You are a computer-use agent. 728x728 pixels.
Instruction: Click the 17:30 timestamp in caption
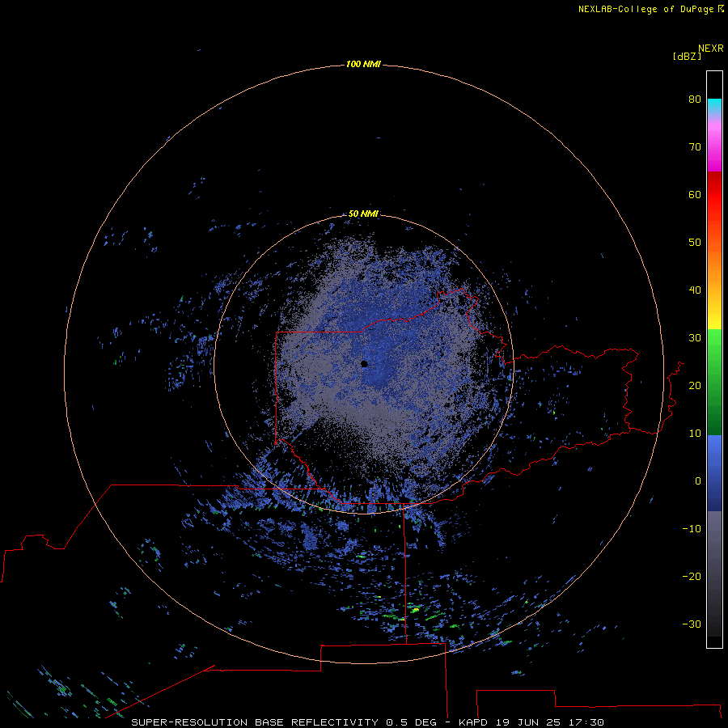click(x=586, y=722)
